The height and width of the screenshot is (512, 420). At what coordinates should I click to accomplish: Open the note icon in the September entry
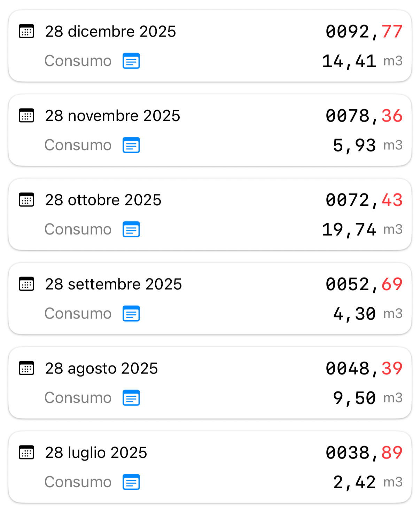pos(131,314)
